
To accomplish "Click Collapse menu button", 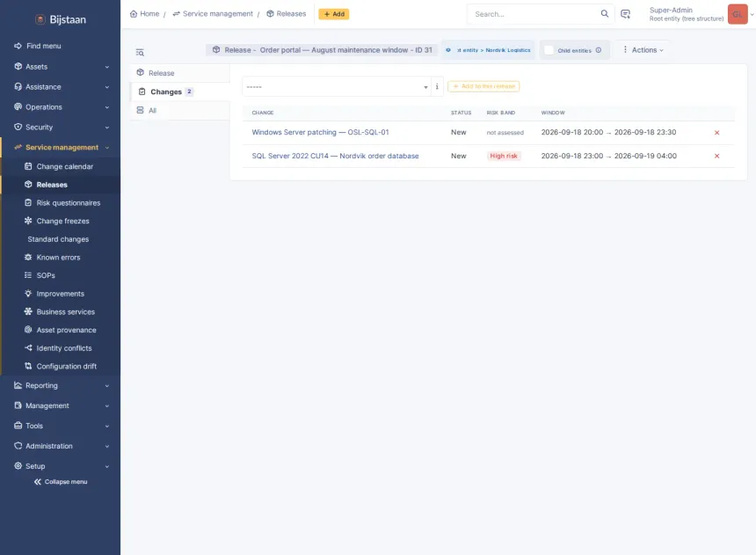I will point(61,482).
